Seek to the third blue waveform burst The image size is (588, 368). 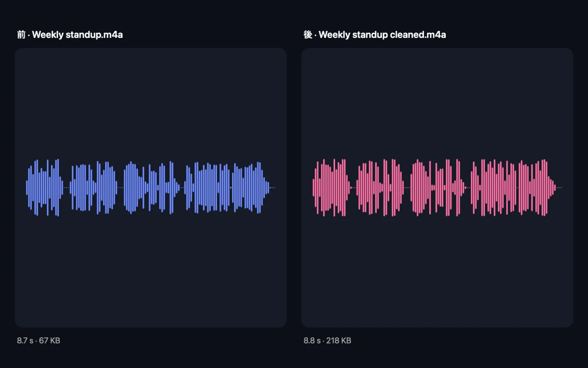(x=152, y=188)
